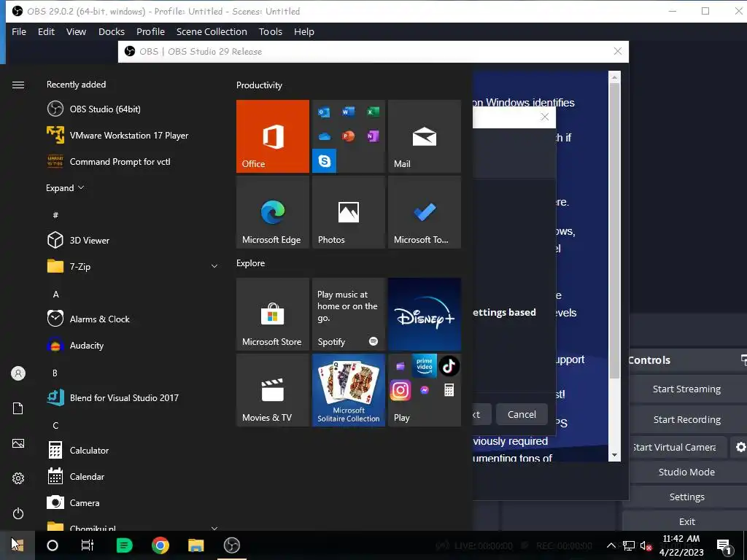Click Start Streaming in OBS Controls

[686, 389]
